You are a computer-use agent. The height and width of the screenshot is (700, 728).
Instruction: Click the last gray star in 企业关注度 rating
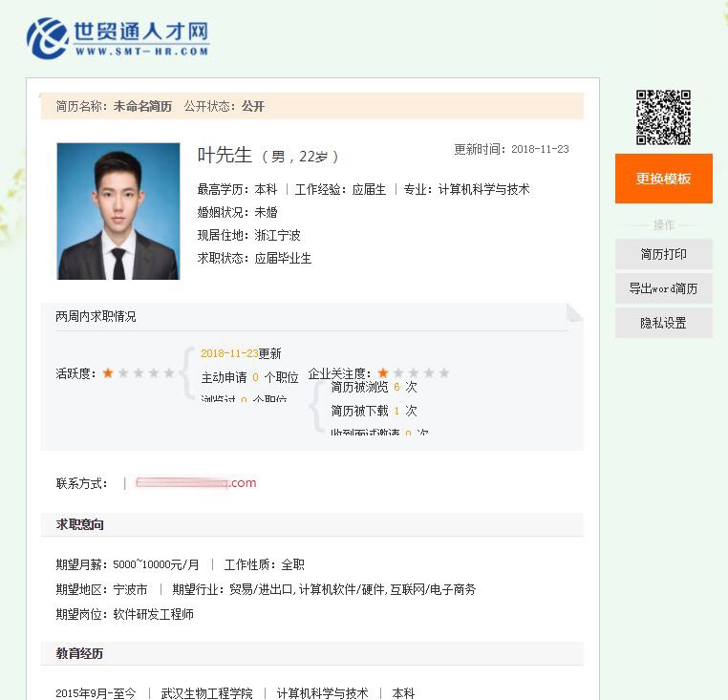(x=444, y=373)
